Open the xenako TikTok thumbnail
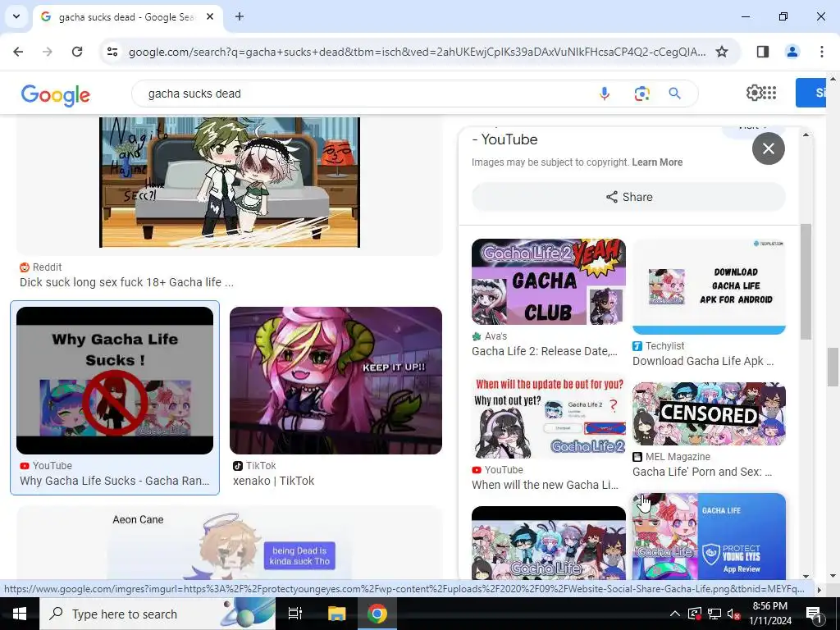 click(x=336, y=381)
